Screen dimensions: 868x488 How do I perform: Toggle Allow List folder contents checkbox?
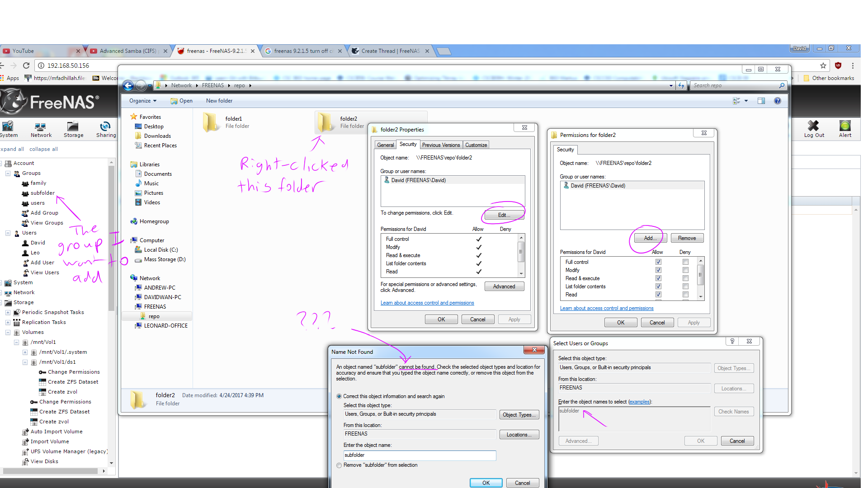pos(658,286)
